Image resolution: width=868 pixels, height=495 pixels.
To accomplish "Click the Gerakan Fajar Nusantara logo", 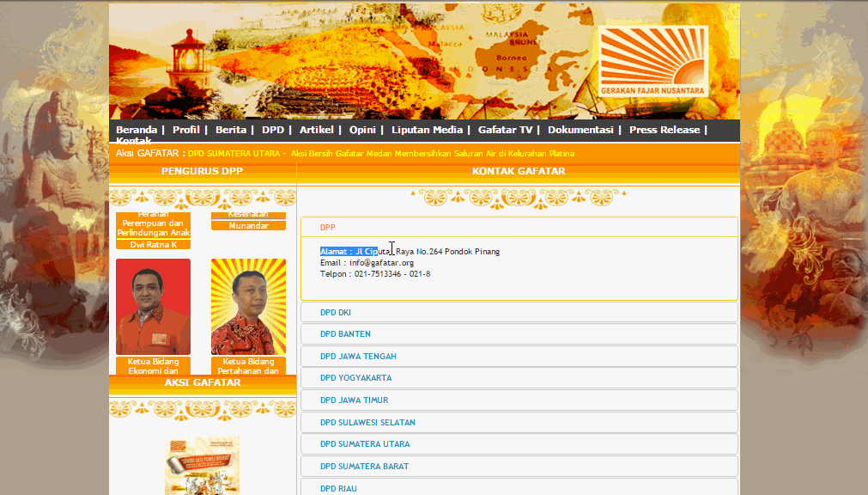I will coord(653,61).
